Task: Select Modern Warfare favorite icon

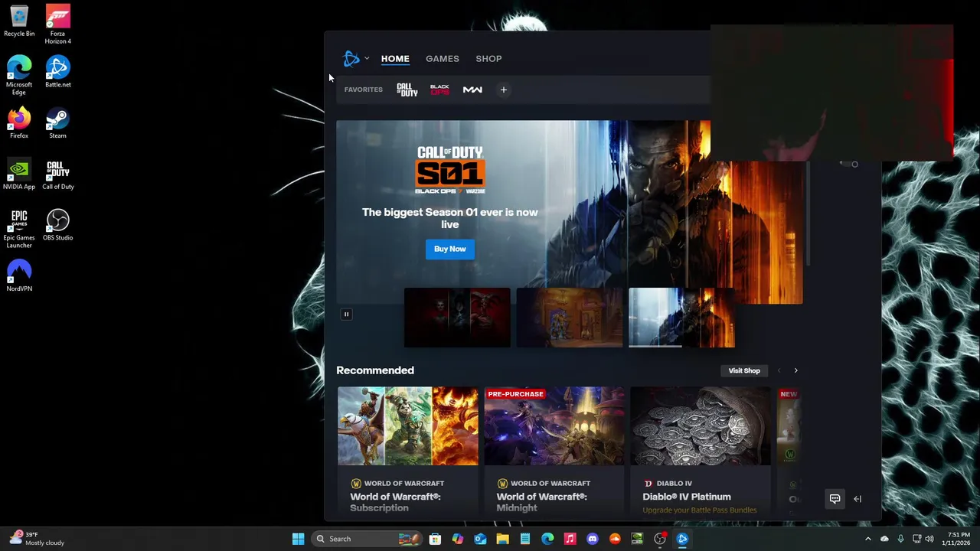Action: pyautogui.click(x=472, y=90)
